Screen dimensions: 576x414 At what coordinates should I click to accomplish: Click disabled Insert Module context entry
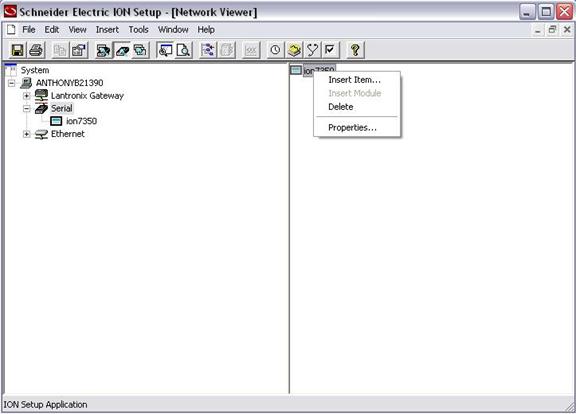[357, 93]
